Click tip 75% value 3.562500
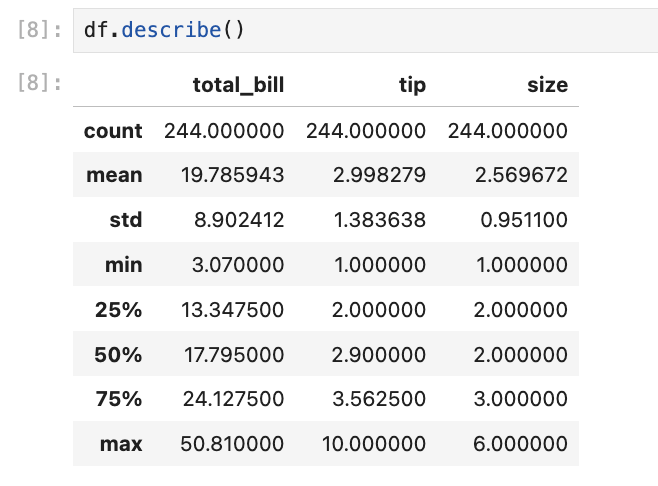Viewport: 658px width, 486px height. (379, 399)
